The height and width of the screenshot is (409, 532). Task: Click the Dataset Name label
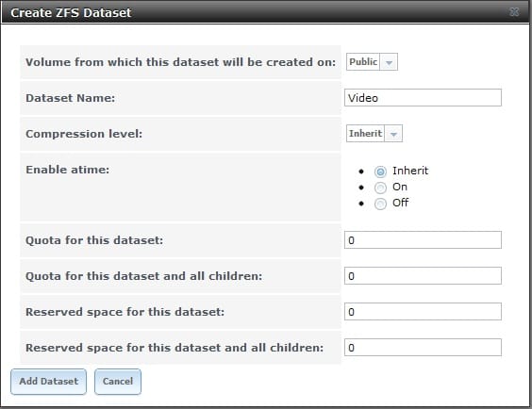[70, 98]
